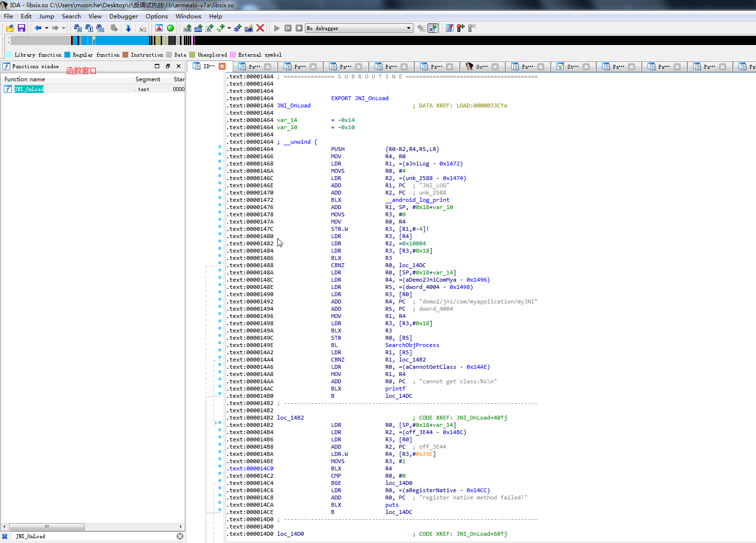Image resolution: width=756 pixels, height=543 pixels.
Task: Click the convert-to-data toolbar icon
Action: point(198,28)
